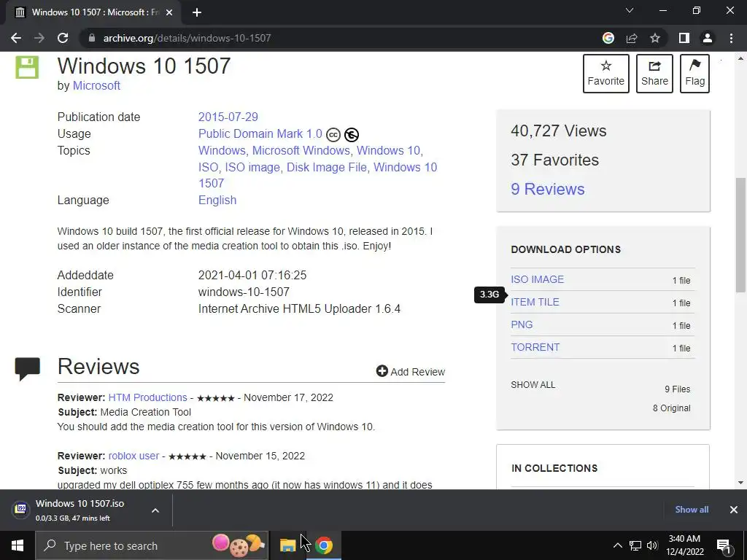747x560 pixels.
Task: Click the public domain mark icon
Action: click(352, 135)
